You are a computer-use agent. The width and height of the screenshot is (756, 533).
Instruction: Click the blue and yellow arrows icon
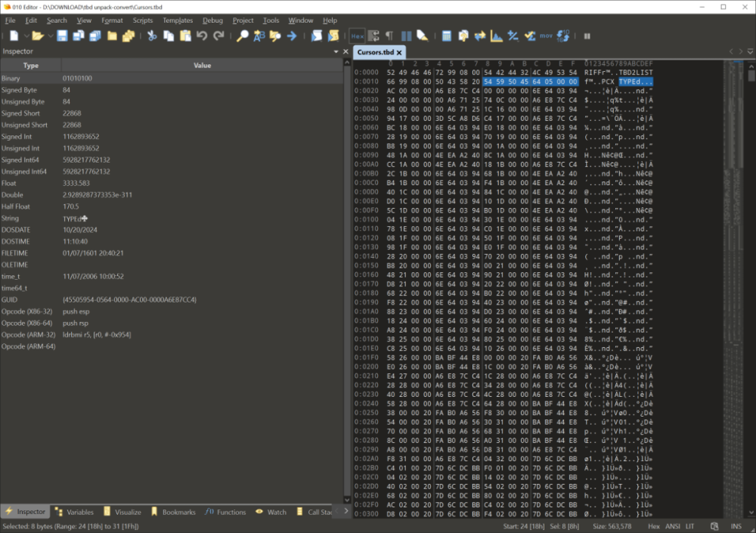pyautogui.click(x=480, y=36)
